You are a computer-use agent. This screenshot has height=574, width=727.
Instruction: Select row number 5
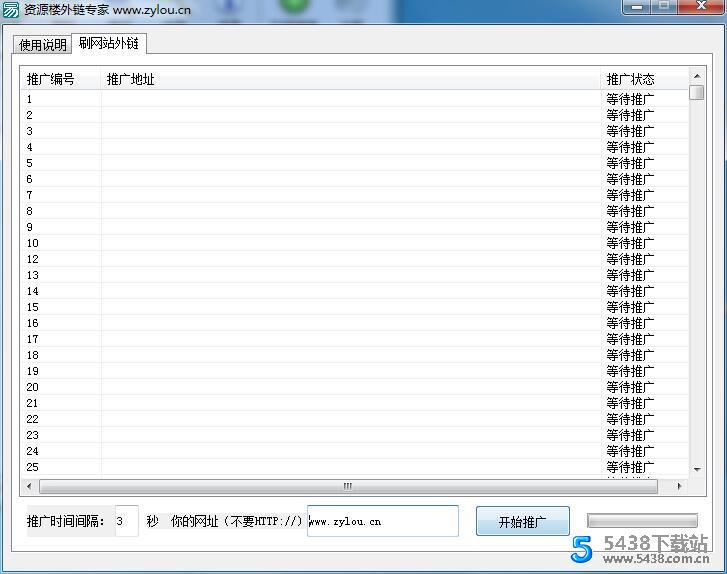pyautogui.click(x=355, y=163)
